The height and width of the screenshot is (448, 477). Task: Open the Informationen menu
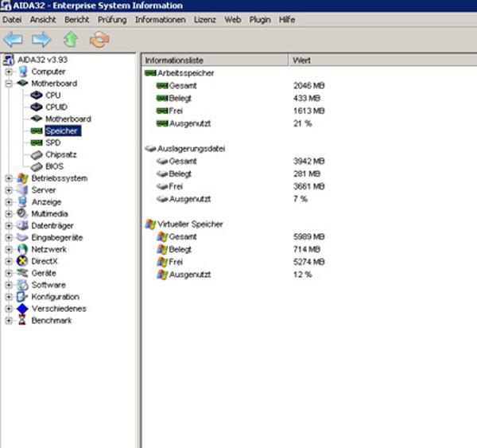point(161,20)
